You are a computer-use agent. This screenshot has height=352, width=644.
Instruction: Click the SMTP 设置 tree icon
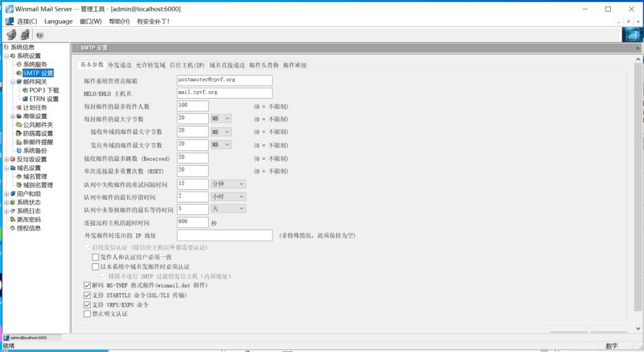19,73
